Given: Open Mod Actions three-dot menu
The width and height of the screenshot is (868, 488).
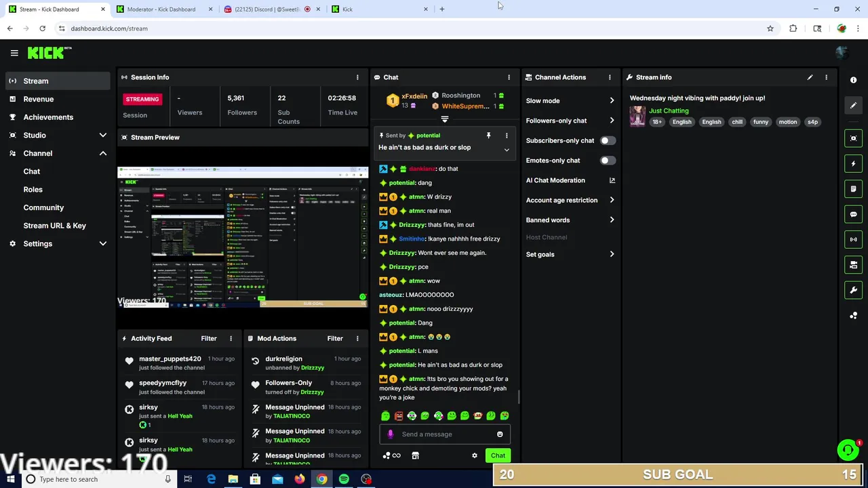Looking at the screenshot, I should 357,338.
